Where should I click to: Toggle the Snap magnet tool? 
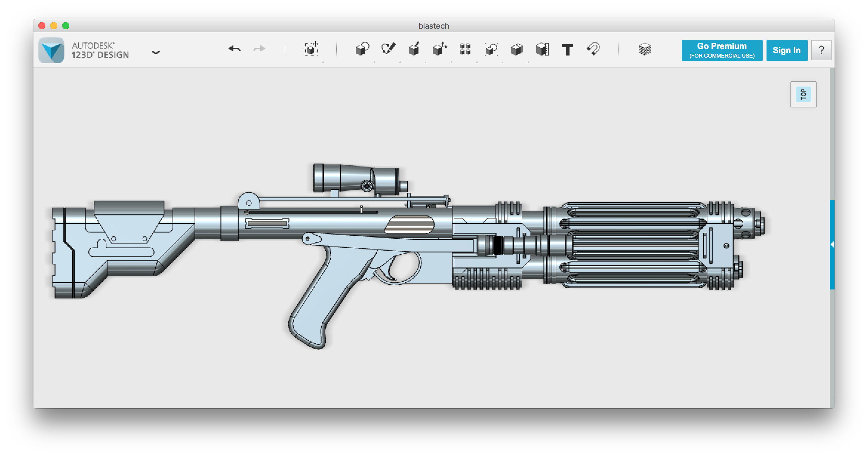(x=593, y=49)
